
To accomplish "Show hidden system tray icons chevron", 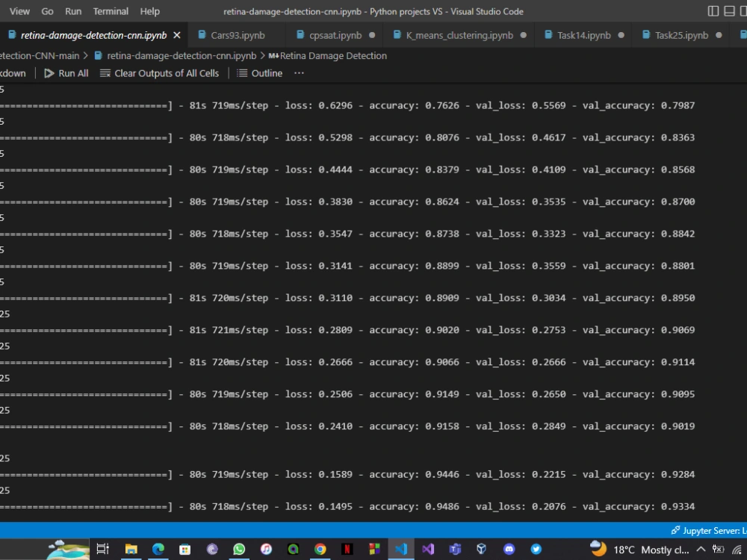I will coord(701,550).
